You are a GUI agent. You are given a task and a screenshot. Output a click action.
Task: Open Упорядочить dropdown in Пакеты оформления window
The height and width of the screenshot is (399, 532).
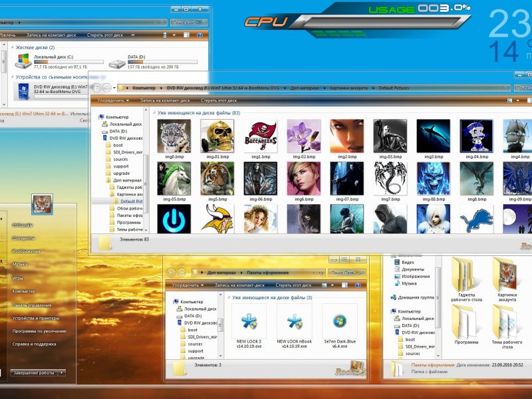pos(188,285)
